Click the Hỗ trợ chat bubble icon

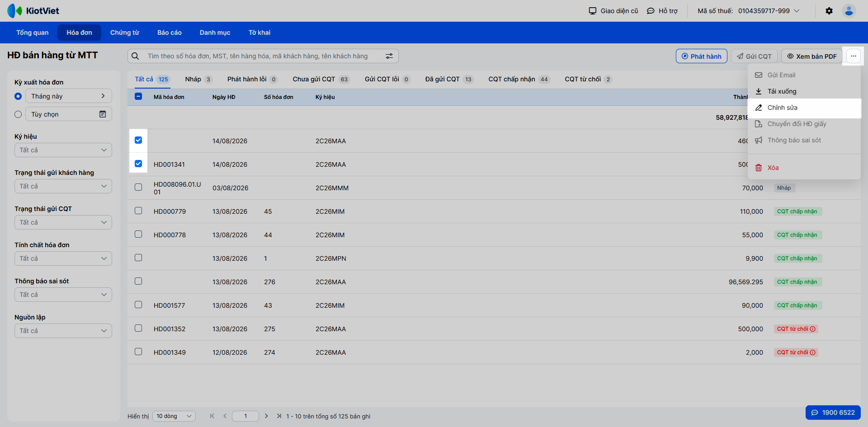click(651, 11)
